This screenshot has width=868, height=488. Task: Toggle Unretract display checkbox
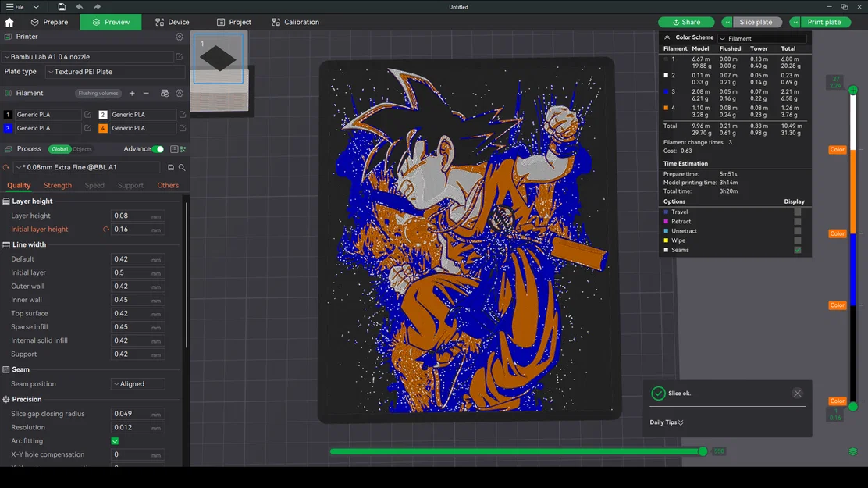(x=797, y=231)
